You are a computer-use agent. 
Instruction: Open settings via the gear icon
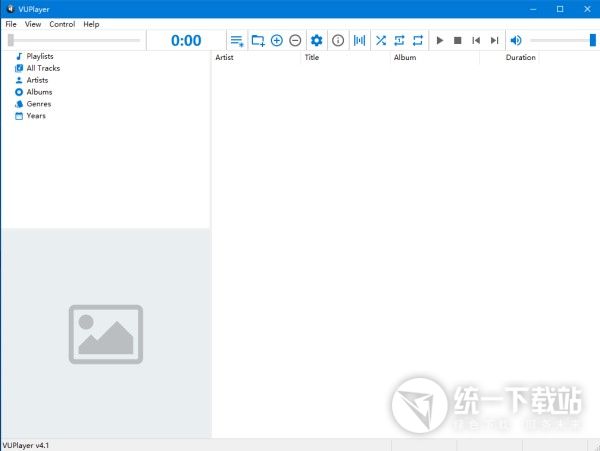[x=317, y=40]
